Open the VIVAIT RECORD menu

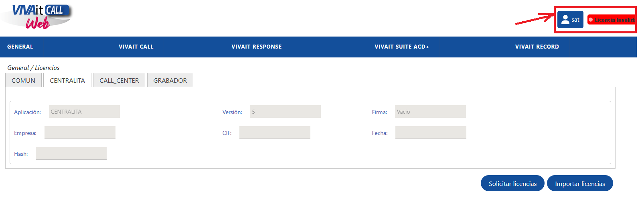tap(537, 47)
